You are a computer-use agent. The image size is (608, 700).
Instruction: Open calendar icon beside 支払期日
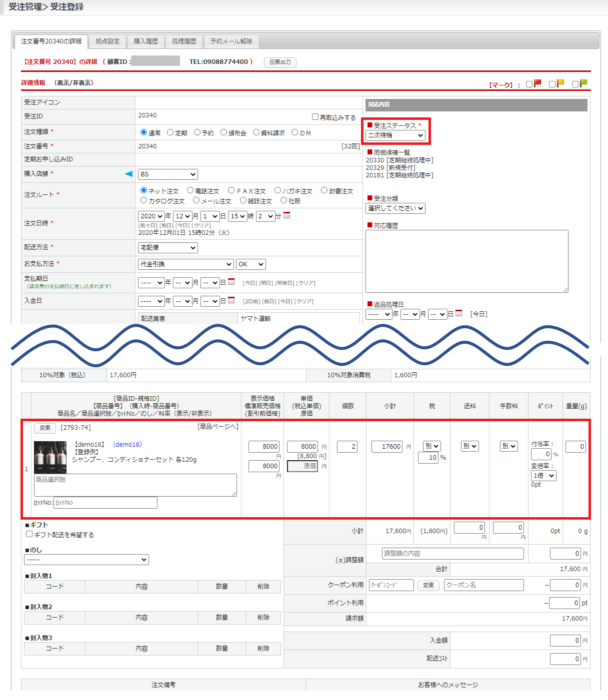point(231,282)
